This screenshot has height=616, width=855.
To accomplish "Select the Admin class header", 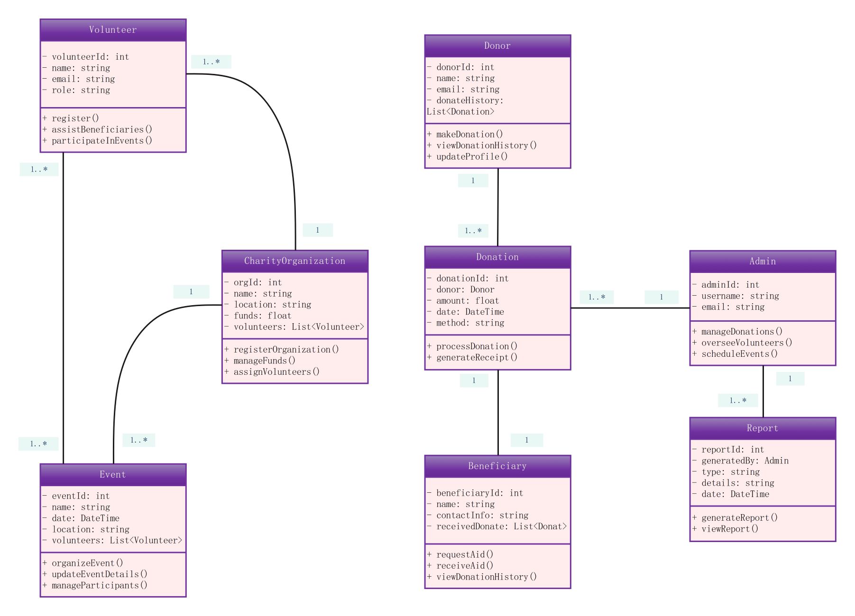I will click(x=762, y=261).
